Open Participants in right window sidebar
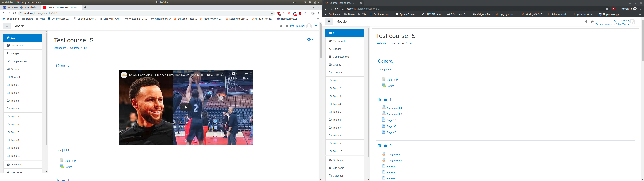 344,41
